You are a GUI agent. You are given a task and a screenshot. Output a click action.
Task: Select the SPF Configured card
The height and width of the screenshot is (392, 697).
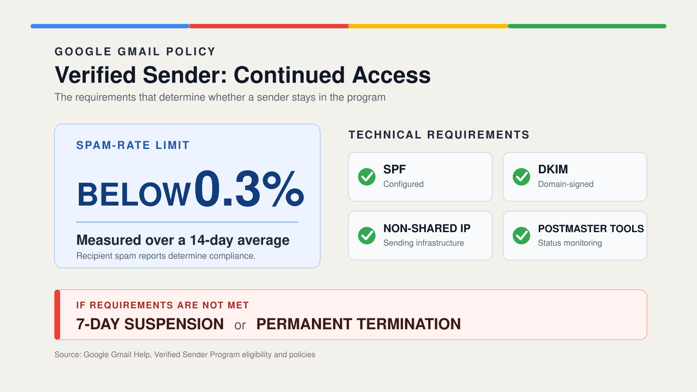click(x=420, y=177)
